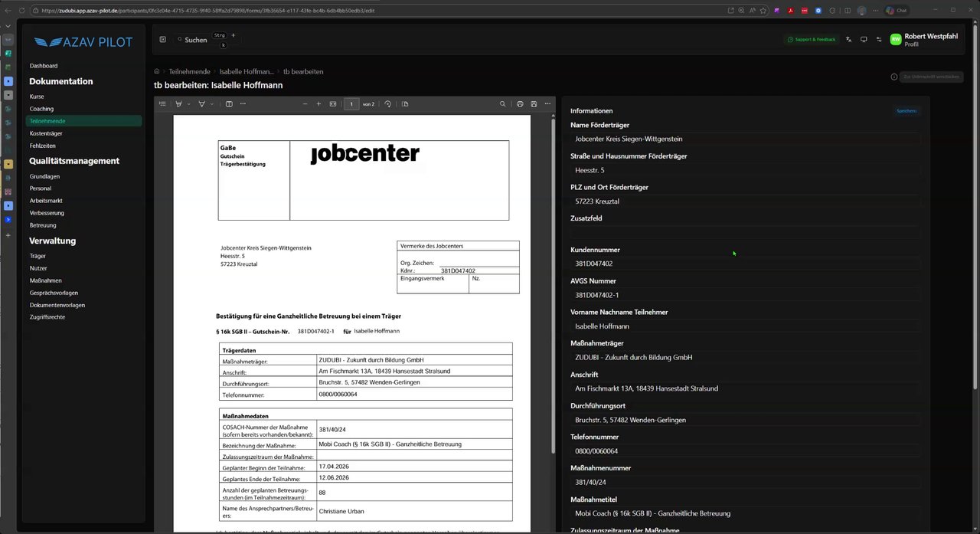The width and height of the screenshot is (980, 534).
Task: Open Support & Feedback
Action: click(812, 39)
